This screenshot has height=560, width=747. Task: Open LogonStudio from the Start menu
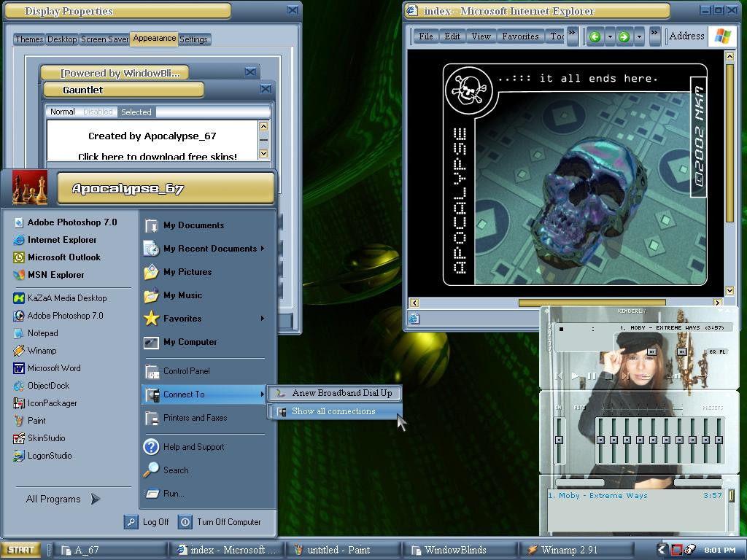(x=42, y=456)
